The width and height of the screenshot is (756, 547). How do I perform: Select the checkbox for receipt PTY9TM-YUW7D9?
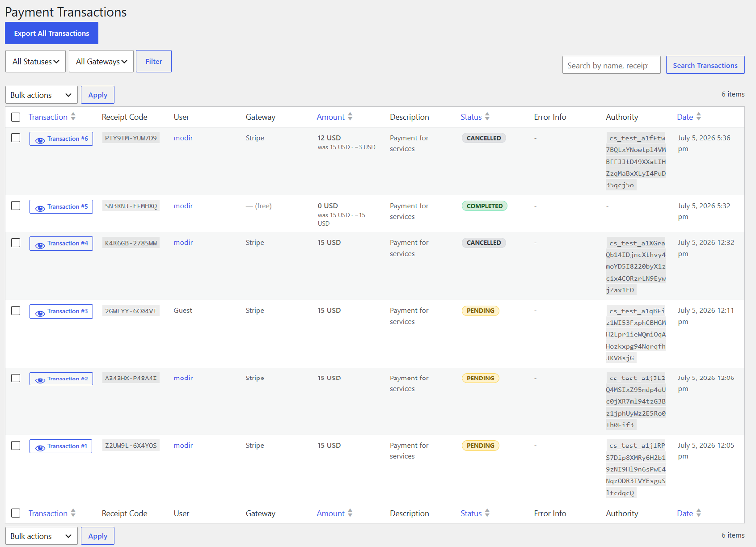click(16, 138)
